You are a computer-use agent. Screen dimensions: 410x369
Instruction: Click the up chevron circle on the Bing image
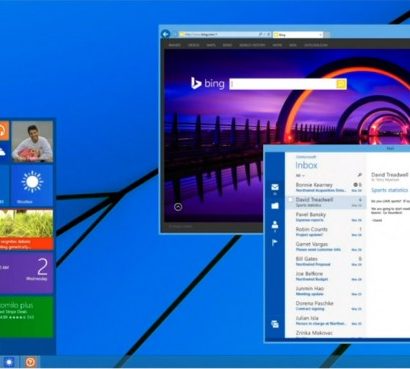coord(178,207)
